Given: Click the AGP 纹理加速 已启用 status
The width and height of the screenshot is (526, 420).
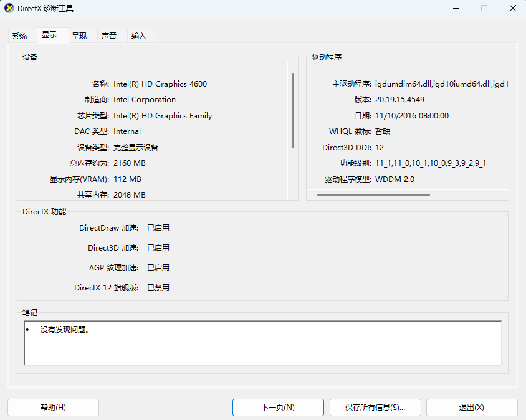Looking at the screenshot, I should (158, 268).
